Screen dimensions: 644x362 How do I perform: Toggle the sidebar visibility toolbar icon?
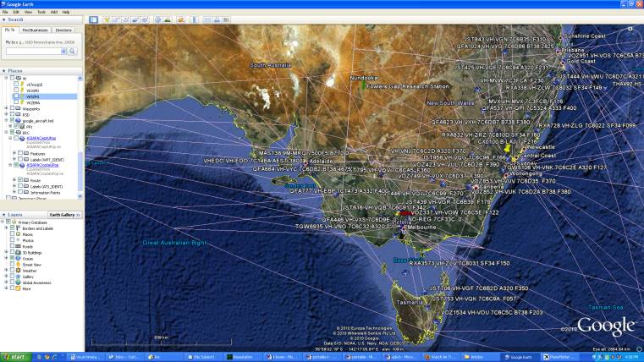pyautogui.click(x=94, y=19)
